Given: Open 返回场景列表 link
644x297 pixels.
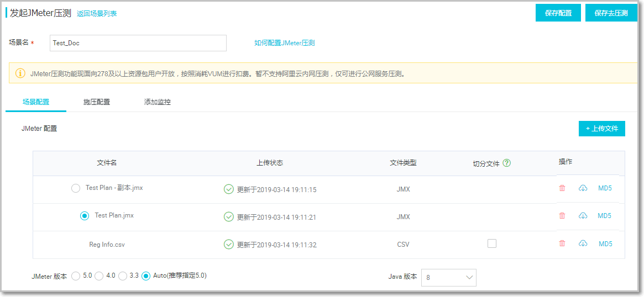Looking at the screenshot, I should point(97,14).
